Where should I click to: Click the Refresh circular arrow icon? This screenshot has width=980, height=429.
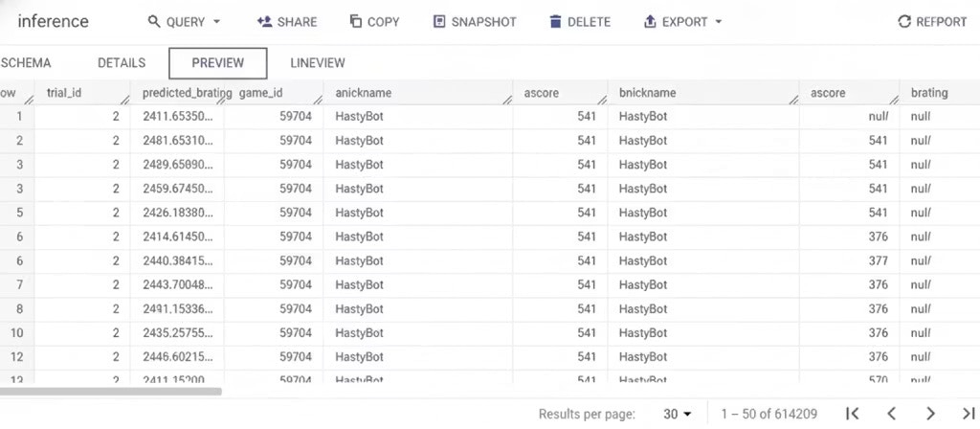pyautogui.click(x=904, y=22)
